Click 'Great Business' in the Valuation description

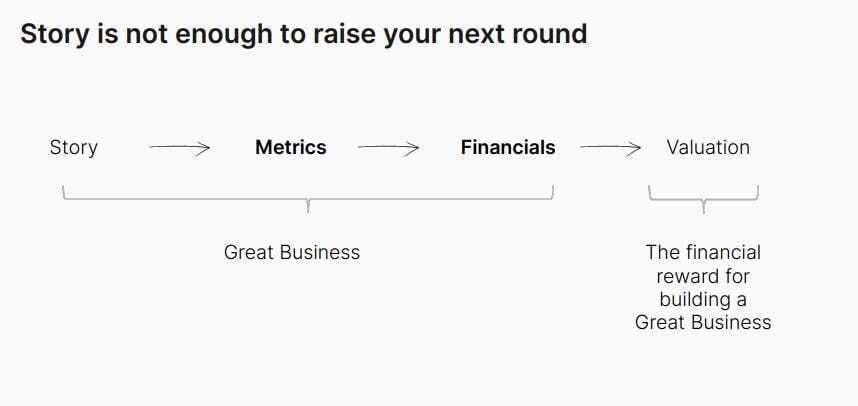tap(703, 322)
